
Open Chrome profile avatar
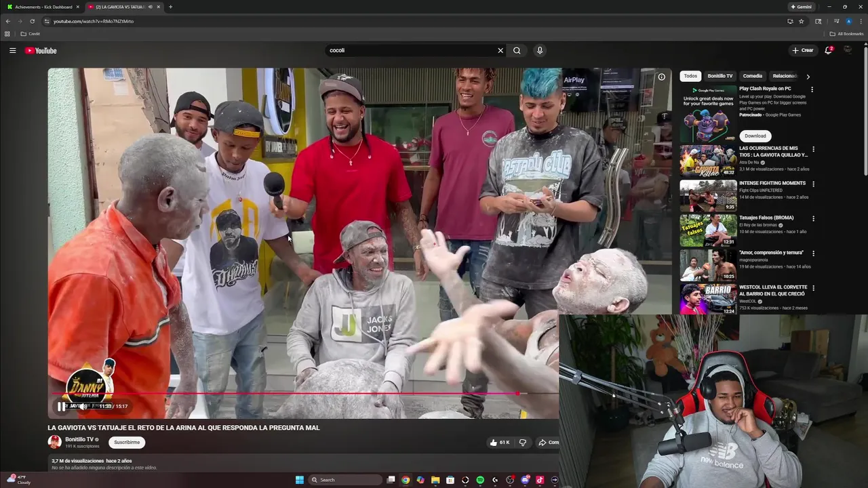[x=848, y=21]
